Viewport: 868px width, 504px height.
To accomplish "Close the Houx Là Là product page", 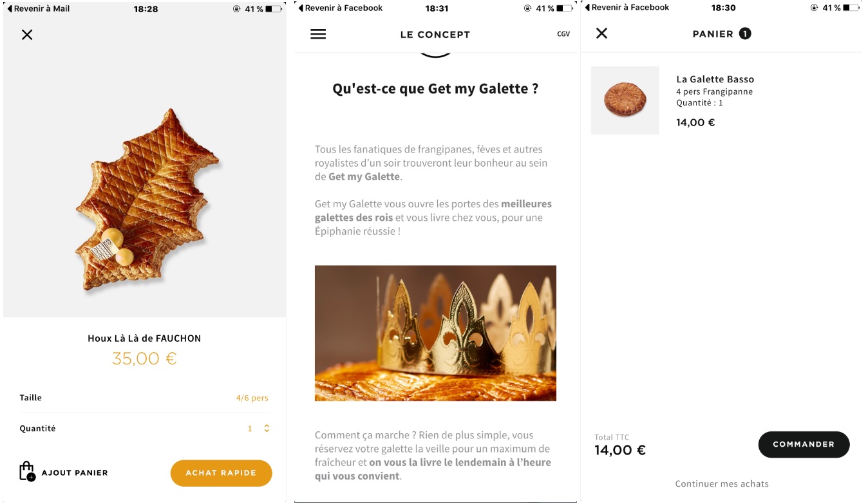I will point(27,35).
